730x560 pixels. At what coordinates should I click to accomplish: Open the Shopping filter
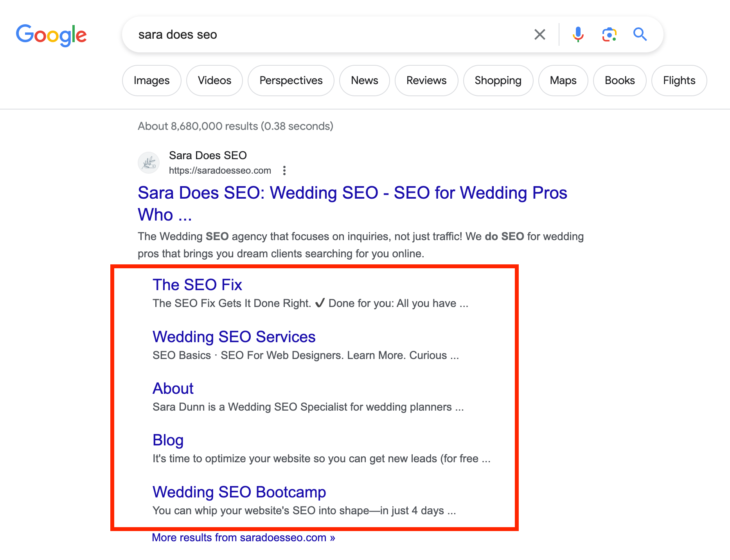tap(498, 81)
